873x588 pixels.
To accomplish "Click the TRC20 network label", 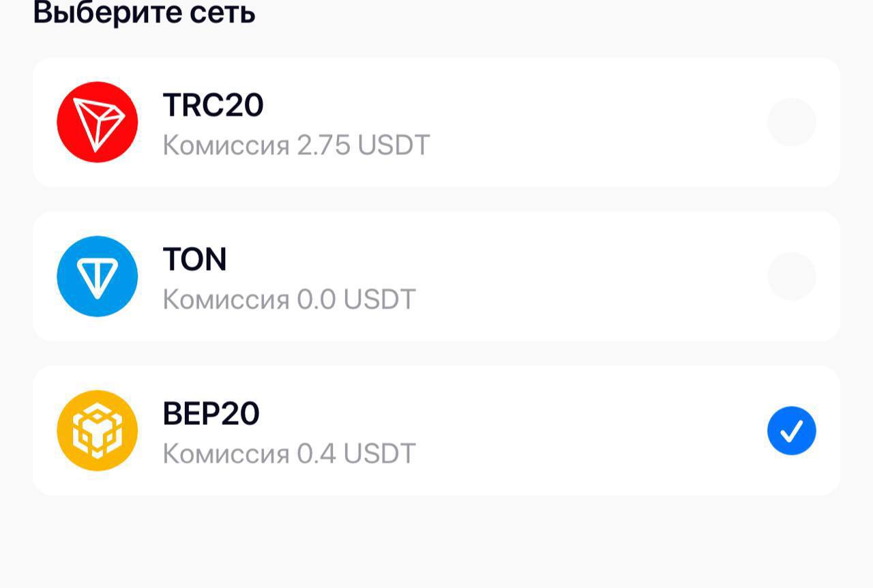I will click(x=213, y=104).
